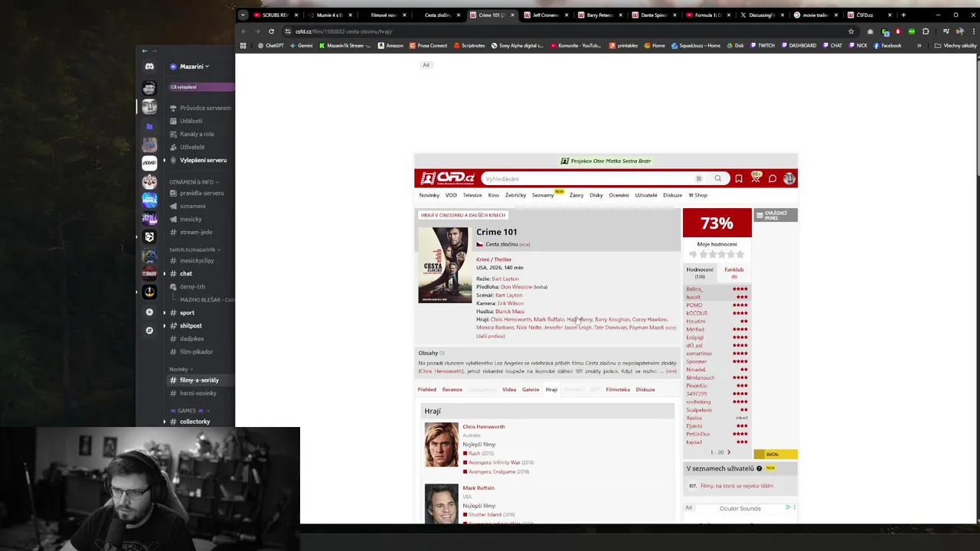Open the Thriller genre link

click(502, 259)
